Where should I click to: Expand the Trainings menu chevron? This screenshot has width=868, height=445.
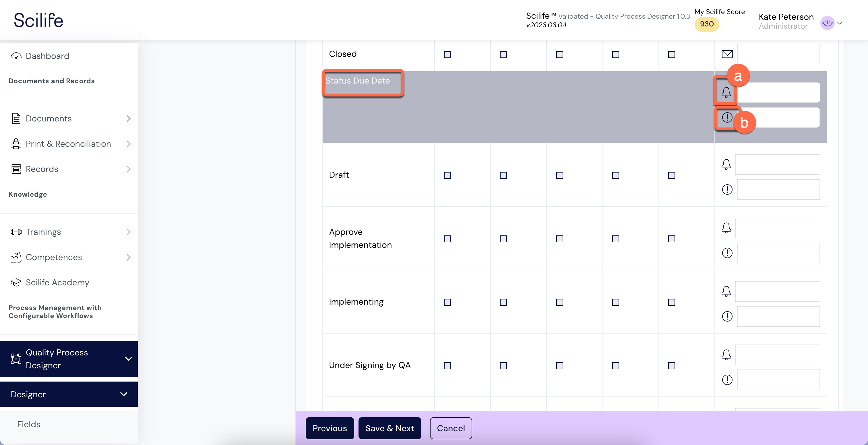pos(128,232)
